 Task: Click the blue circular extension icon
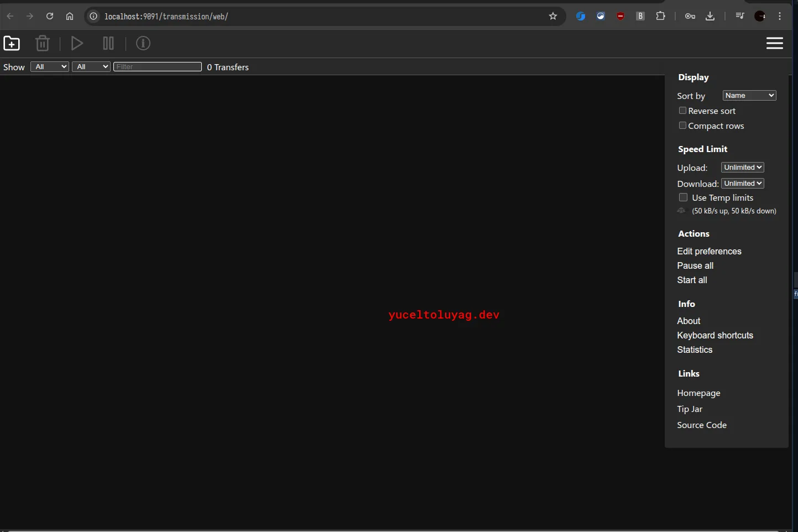(x=581, y=16)
